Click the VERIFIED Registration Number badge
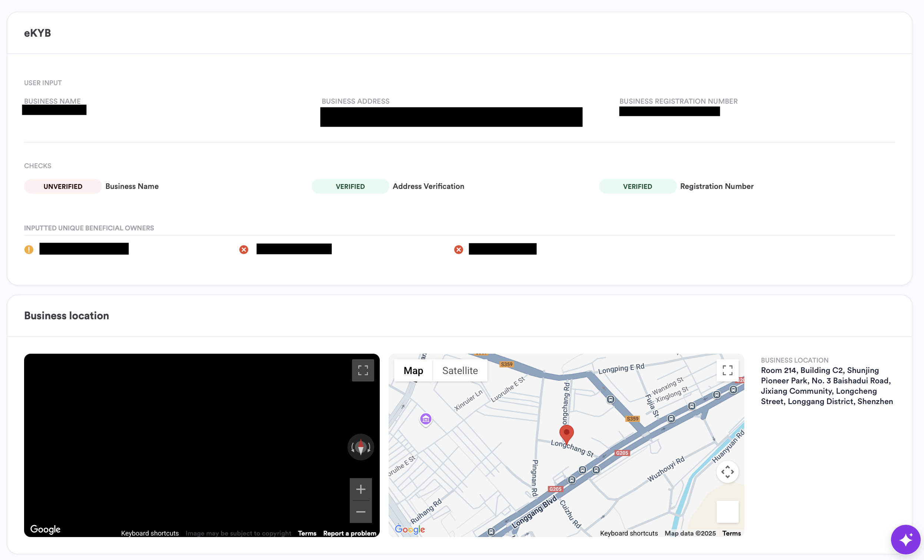Viewport: 924px width, 560px height. tap(637, 186)
